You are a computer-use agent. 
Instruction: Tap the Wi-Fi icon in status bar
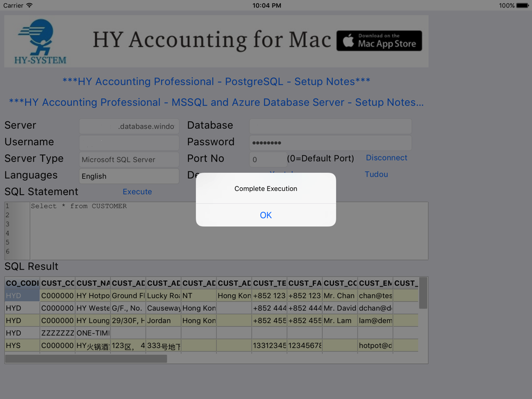[x=29, y=5]
